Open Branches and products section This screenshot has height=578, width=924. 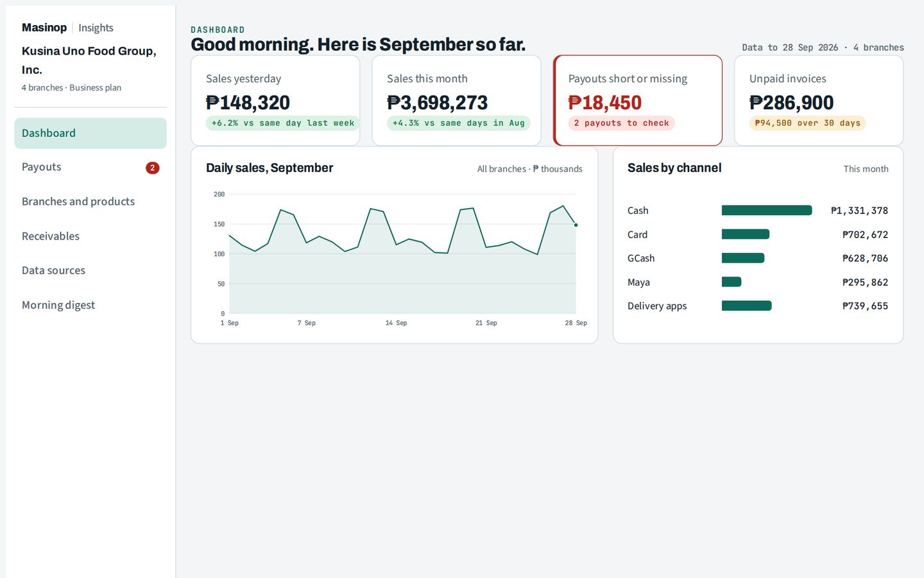(x=90, y=202)
